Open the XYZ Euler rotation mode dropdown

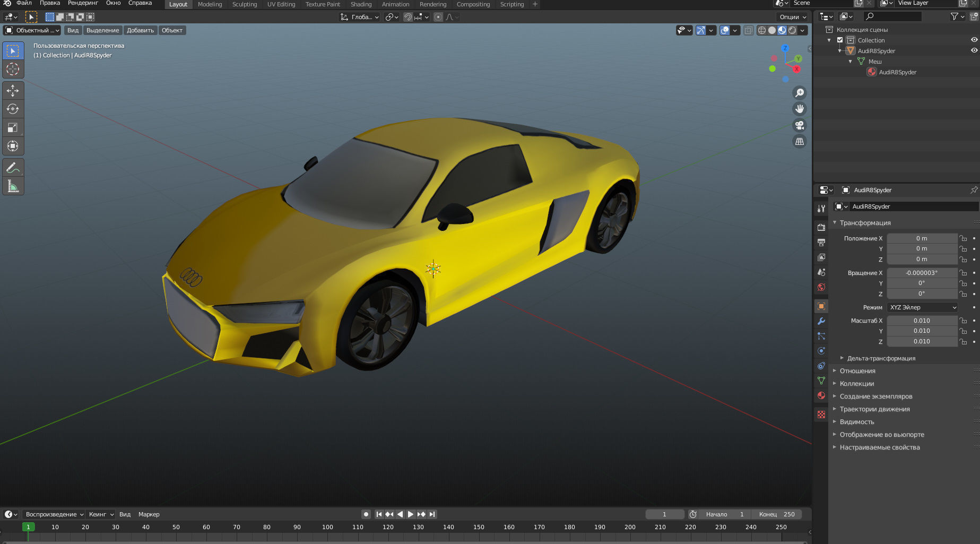tap(923, 307)
